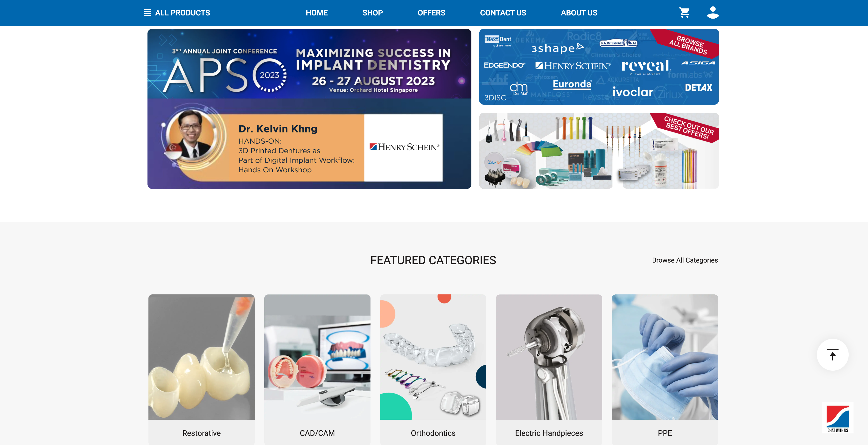Viewport: 868px width, 445px height.
Task: Navigate to CONTACT US
Action: pyautogui.click(x=503, y=13)
